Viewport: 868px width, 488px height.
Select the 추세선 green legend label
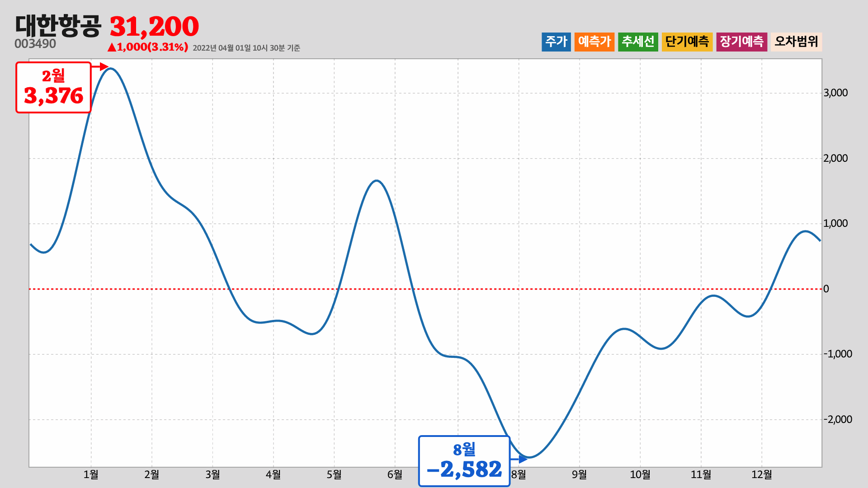(638, 42)
